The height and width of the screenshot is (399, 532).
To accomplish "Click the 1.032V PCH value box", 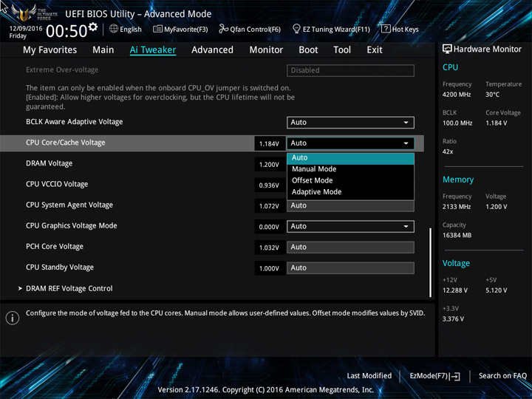I will (270, 248).
